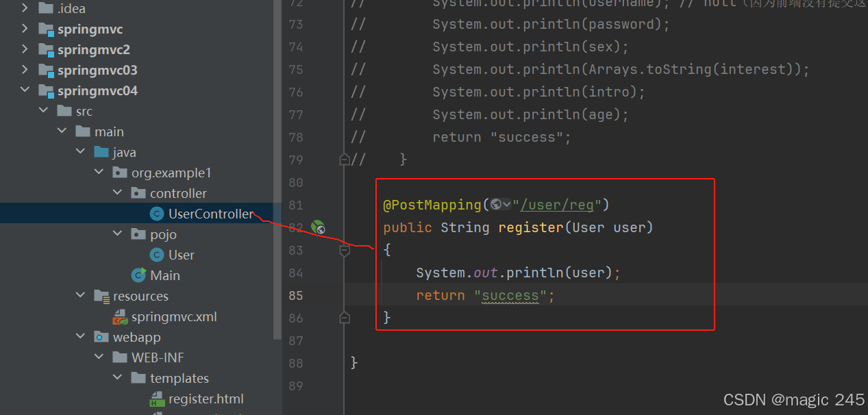Click the springmvc03 module folder icon
Image resolution: width=868 pixels, height=415 pixels.
pos(46,71)
